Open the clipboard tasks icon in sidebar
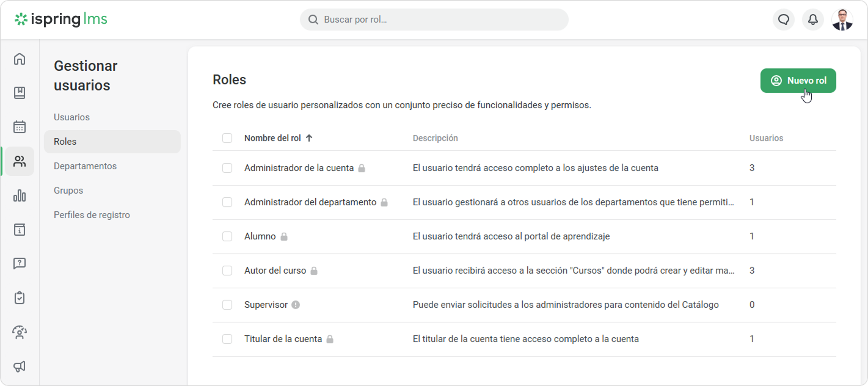This screenshot has height=386, width=868. [20, 298]
